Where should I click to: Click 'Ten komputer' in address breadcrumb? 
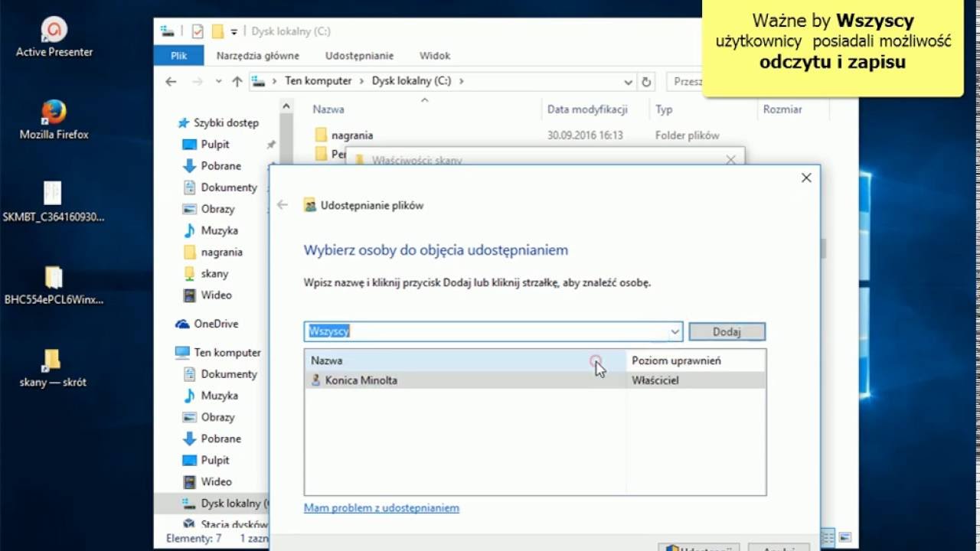318,80
